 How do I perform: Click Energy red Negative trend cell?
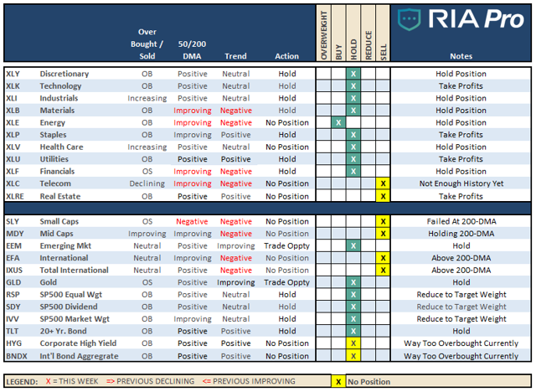pyautogui.click(x=236, y=122)
